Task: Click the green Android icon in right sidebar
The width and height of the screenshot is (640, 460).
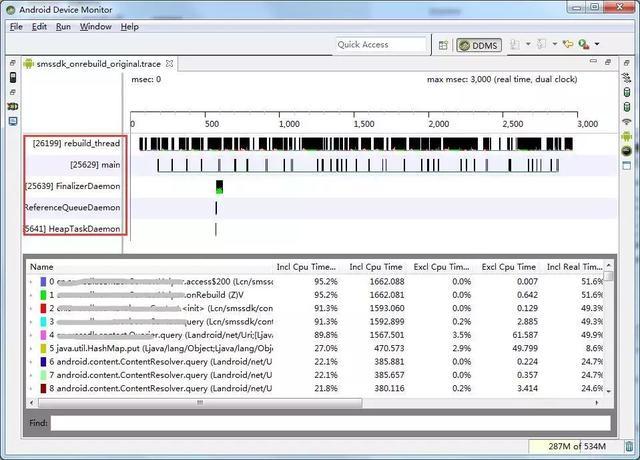Action: pos(626,136)
